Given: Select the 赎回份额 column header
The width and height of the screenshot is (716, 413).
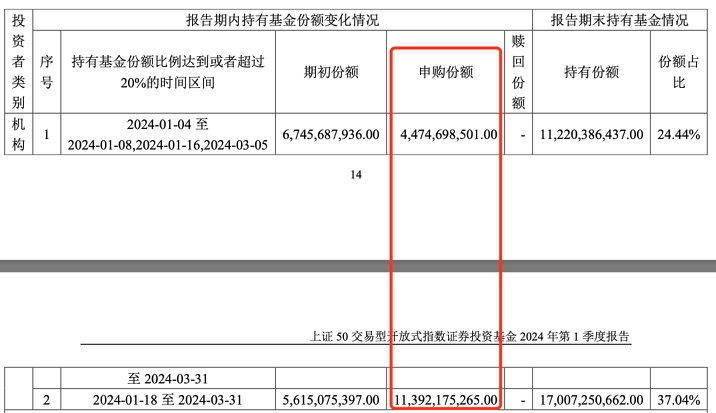Looking at the screenshot, I should [518, 72].
